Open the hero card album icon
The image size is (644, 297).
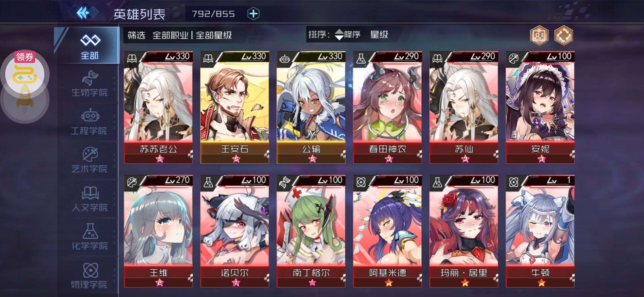pos(539,35)
